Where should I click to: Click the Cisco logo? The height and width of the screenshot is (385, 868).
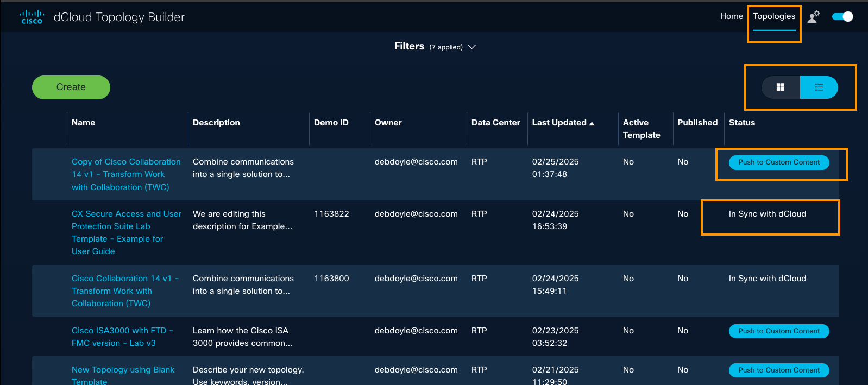click(x=32, y=17)
